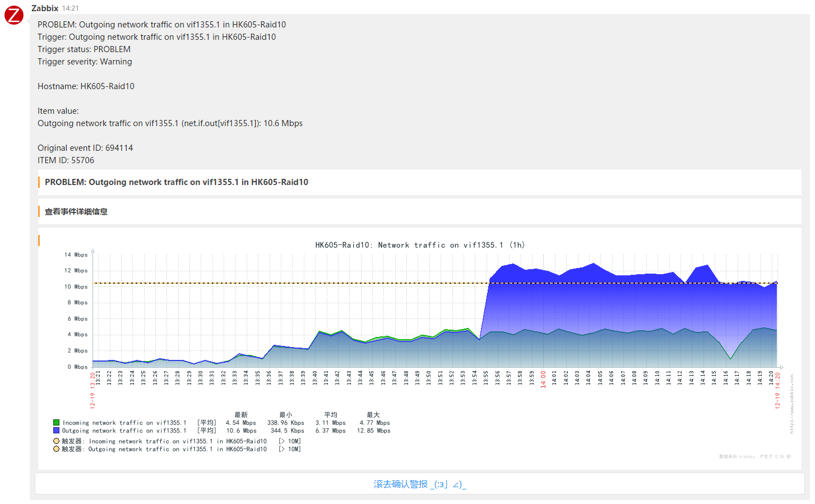The height and width of the screenshot is (504, 815).
Task: Select text 'ITEM ID: 55706'
Action: (x=66, y=160)
